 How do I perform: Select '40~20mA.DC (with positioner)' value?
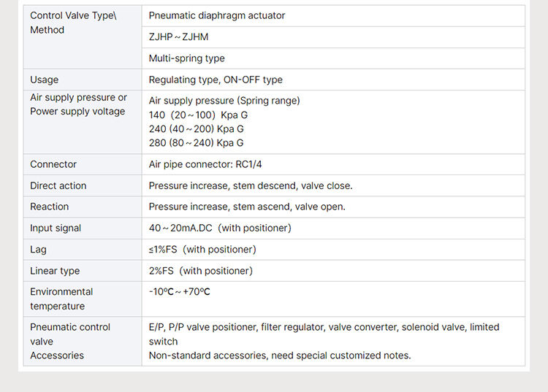[220, 228]
